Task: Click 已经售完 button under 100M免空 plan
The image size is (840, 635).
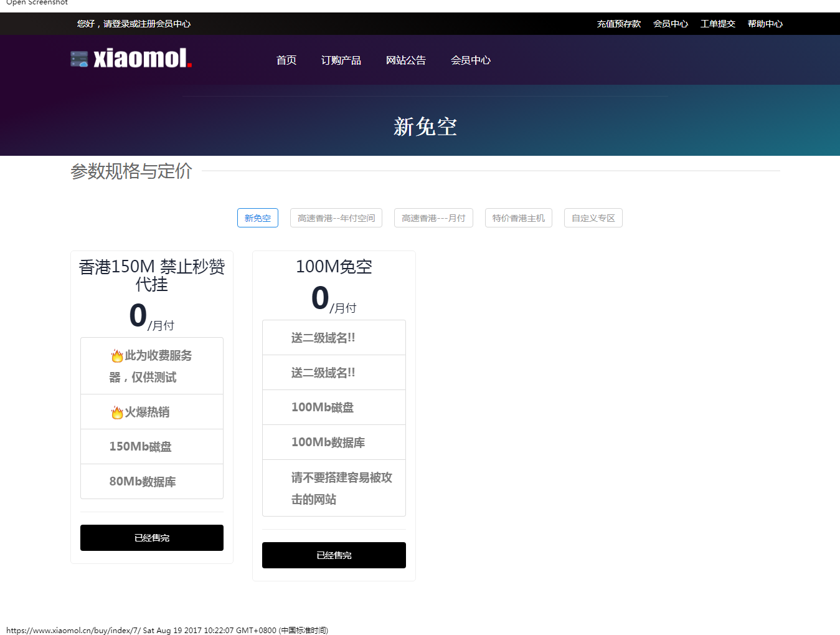Action: pyautogui.click(x=334, y=555)
